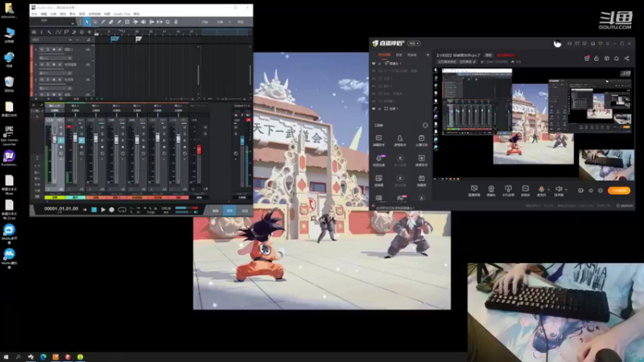Click the share icon in streaming app
Image resolution: width=644 pixels, height=362 pixels.
point(627,58)
